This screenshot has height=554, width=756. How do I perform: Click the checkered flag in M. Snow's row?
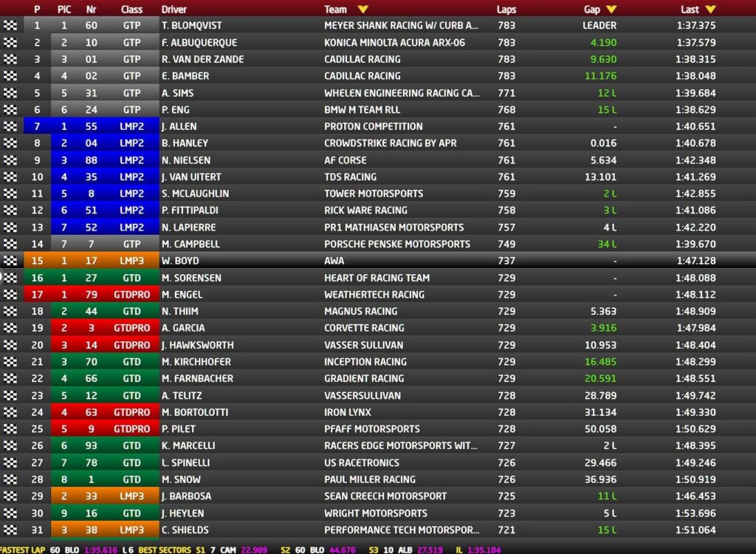[10, 479]
